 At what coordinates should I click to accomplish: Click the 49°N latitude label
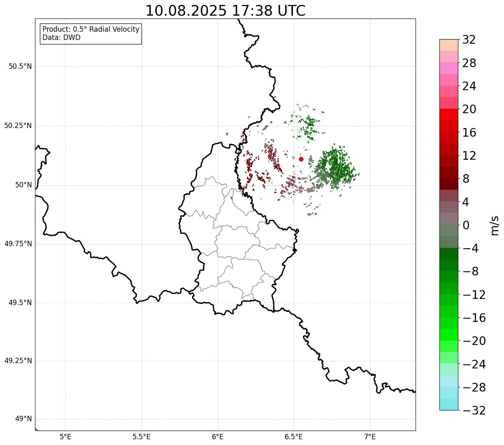[x=23, y=419]
